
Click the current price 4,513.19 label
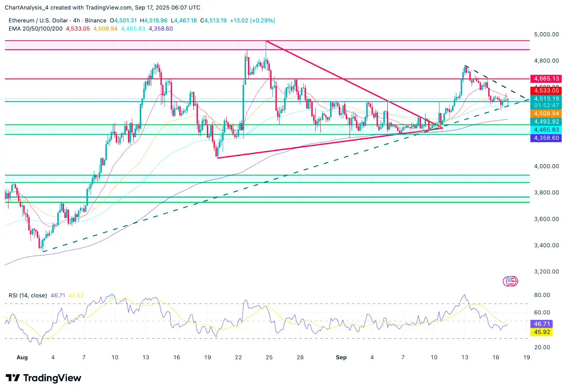pos(546,99)
